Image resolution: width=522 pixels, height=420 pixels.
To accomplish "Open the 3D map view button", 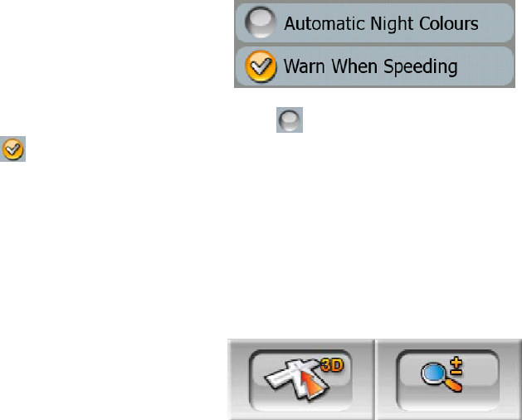I will [301, 380].
